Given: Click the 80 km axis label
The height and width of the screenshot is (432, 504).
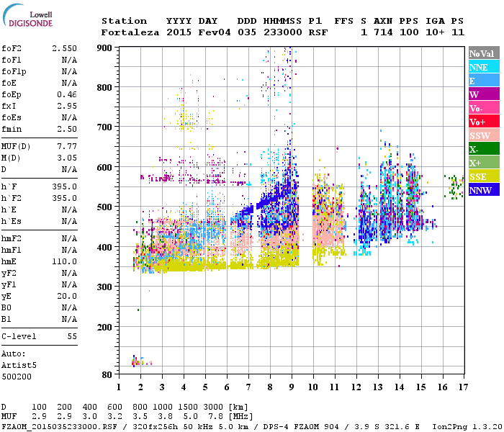Looking at the screenshot, I should pos(107,375).
